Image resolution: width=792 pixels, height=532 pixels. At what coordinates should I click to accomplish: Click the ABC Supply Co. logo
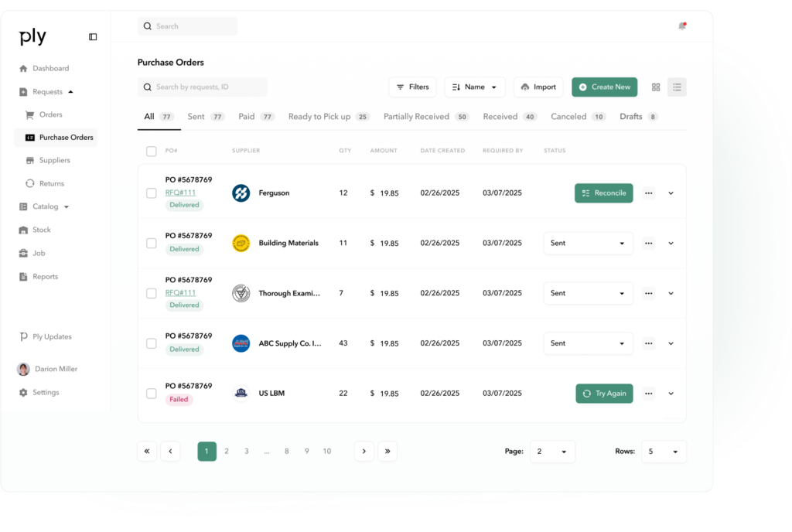[x=241, y=343]
